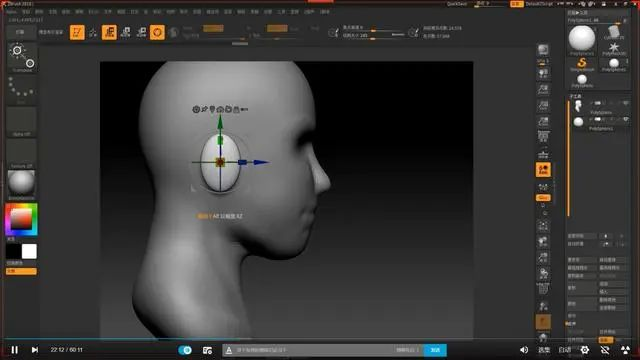Collapse the 子工具 subtool section header
This screenshot has height=360, width=640.
point(575,96)
